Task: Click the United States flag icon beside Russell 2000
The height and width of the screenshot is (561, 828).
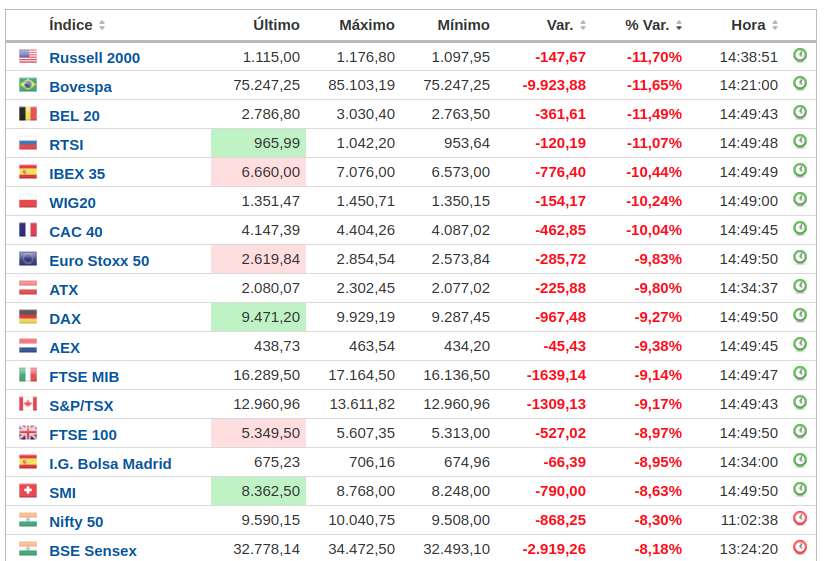Action: coord(28,57)
